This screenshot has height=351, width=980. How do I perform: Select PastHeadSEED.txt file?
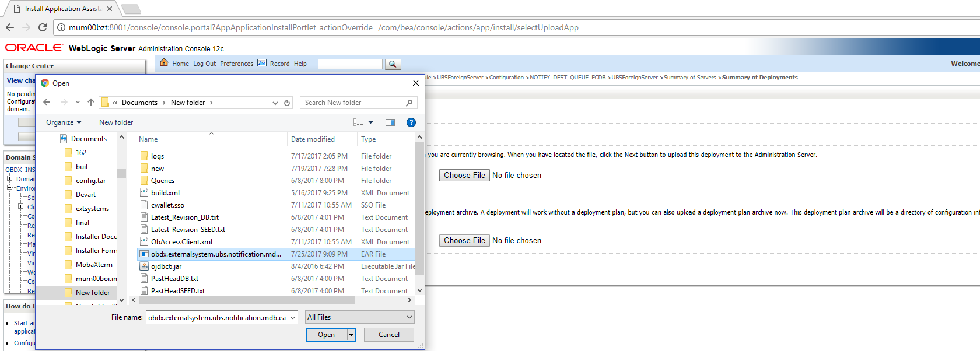pyautogui.click(x=177, y=291)
